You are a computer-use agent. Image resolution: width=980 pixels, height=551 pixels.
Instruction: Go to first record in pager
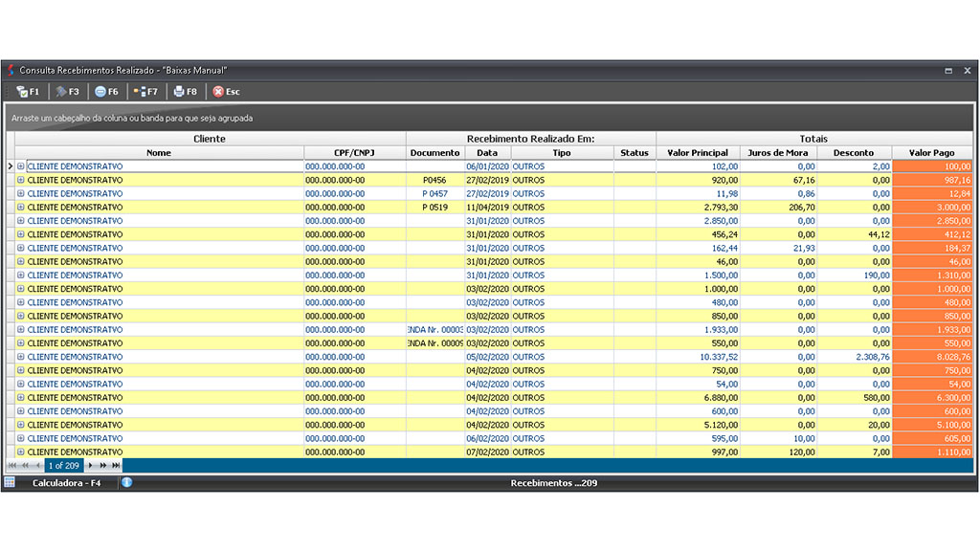12,466
